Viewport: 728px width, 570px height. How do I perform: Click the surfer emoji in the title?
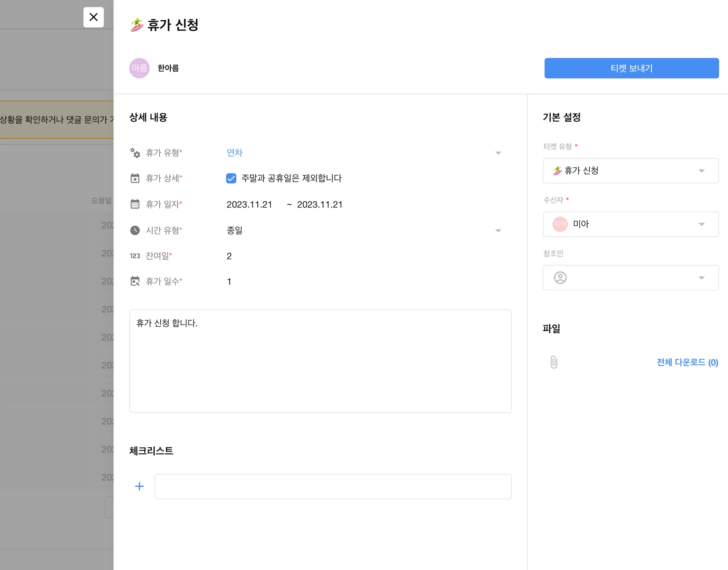(x=136, y=25)
